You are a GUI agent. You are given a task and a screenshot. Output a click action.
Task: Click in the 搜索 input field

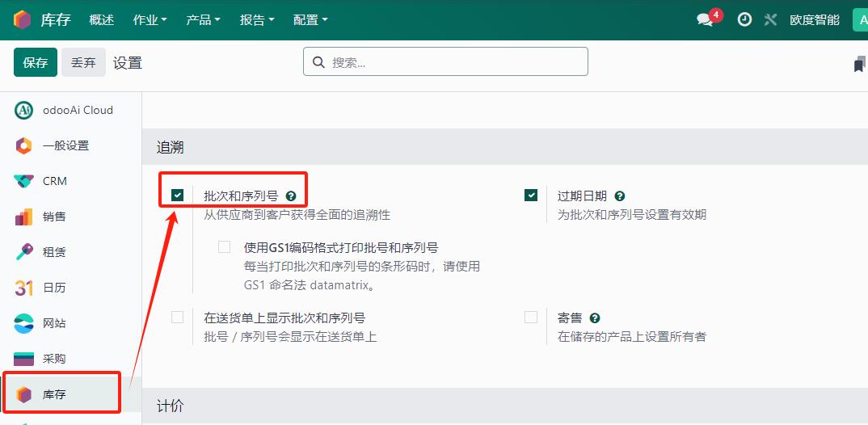(x=445, y=61)
